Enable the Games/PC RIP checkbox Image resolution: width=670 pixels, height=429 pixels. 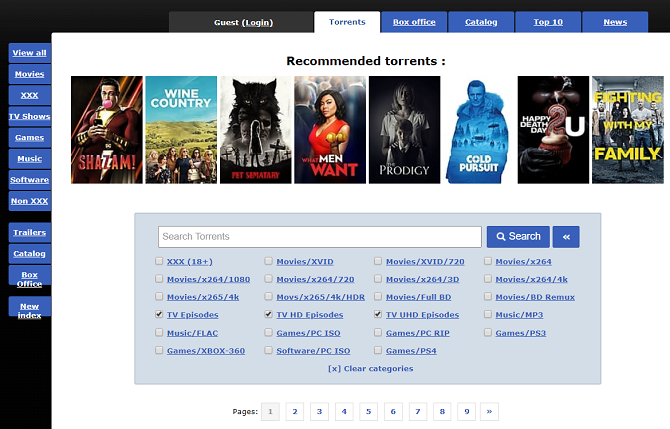pyautogui.click(x=378, y=332)
